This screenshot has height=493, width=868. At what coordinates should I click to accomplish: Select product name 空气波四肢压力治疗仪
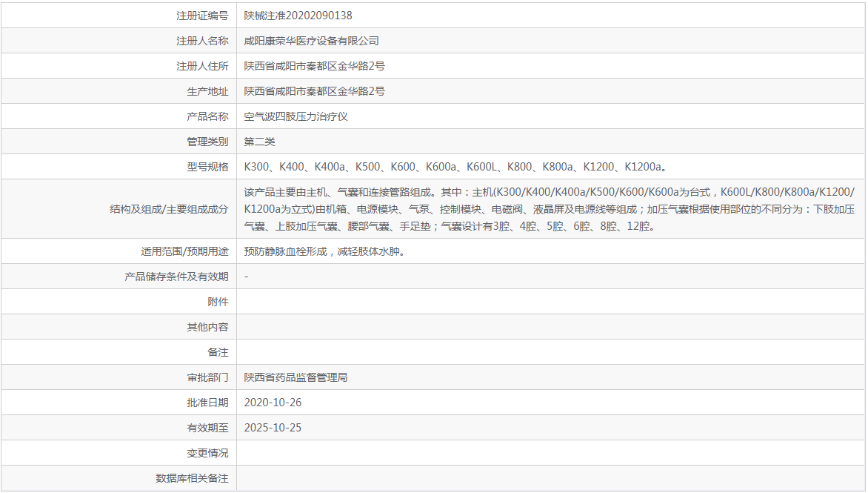(x=296, y=116)
